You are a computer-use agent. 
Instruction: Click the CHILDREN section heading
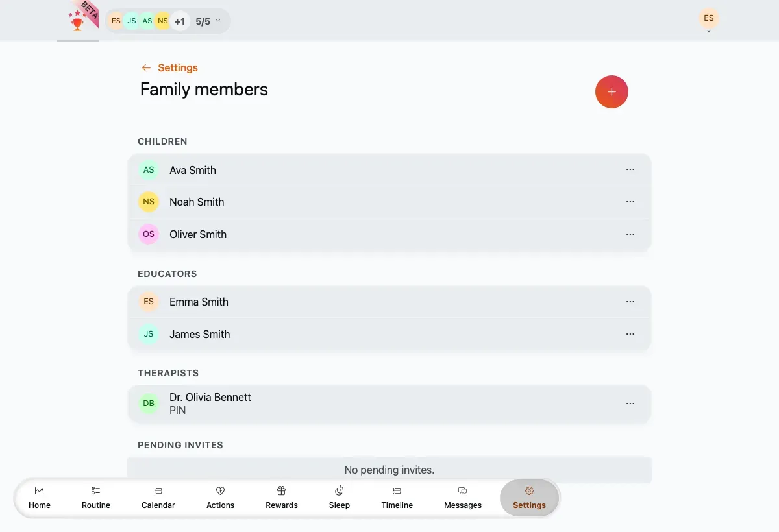click(162, 141)
